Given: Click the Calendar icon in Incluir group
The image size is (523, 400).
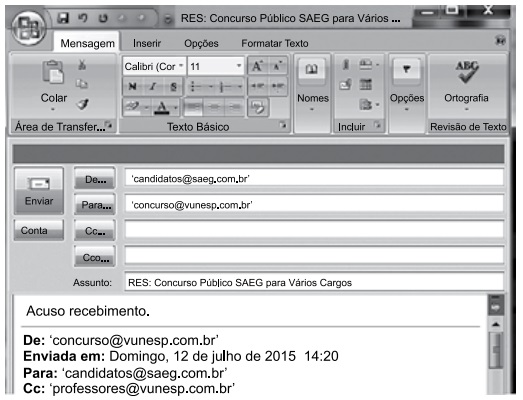Looking at the screenshot, I should point(366,84).
